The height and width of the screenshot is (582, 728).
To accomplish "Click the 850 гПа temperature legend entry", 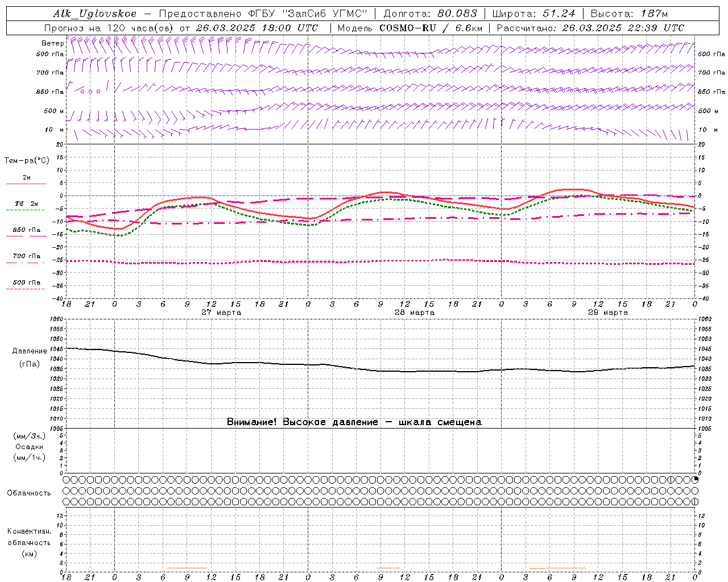I will [x=26, y=230].
